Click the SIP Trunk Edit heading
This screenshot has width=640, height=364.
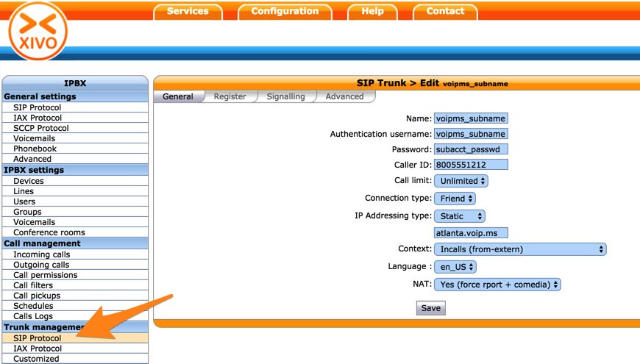[x=433, y=83]
